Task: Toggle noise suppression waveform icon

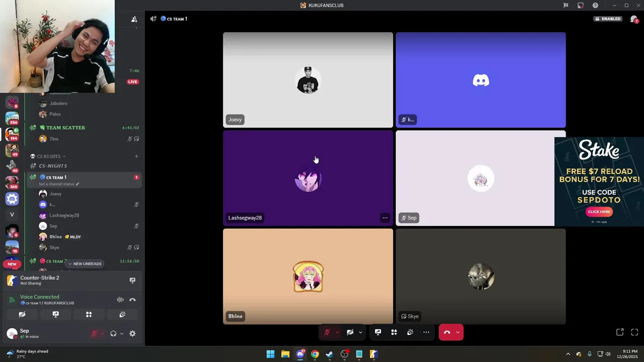Action: (120, 300)
